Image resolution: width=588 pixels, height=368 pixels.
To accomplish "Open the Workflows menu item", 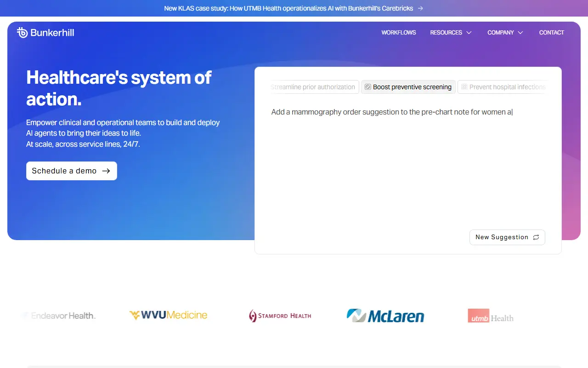I will (399, 33).
